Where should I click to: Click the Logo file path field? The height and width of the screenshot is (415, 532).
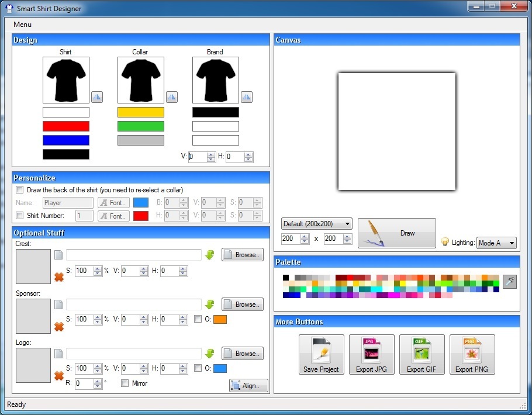(x=134, y=354)
